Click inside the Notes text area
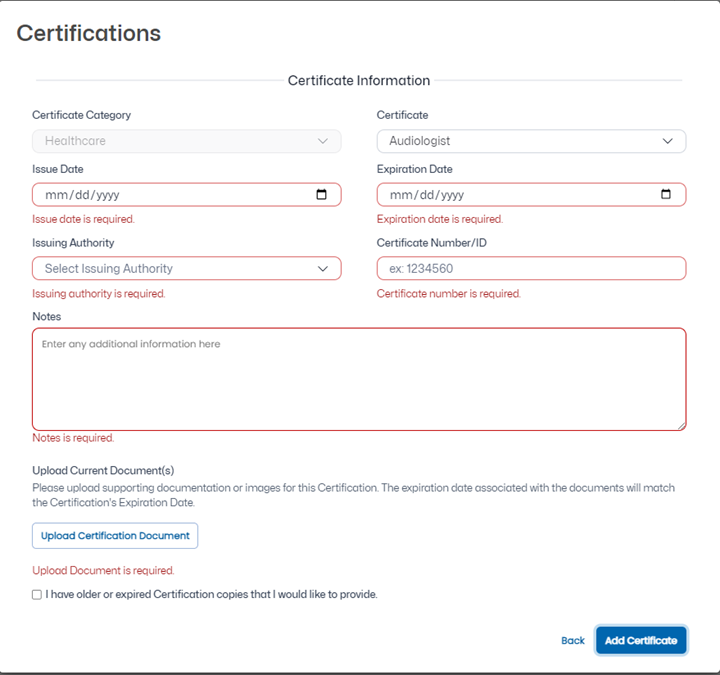 [x=359, y=380]
